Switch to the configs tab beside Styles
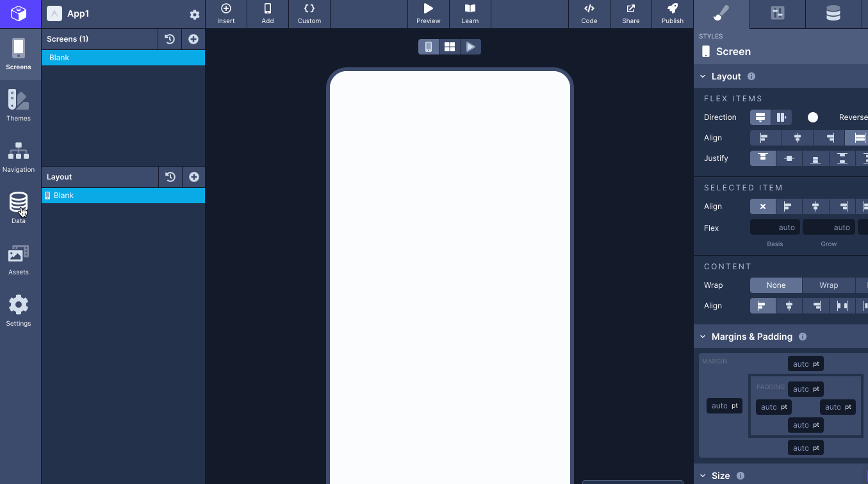Image resolution: width=868 pixels, height=484 pixels. coord(776,13)
